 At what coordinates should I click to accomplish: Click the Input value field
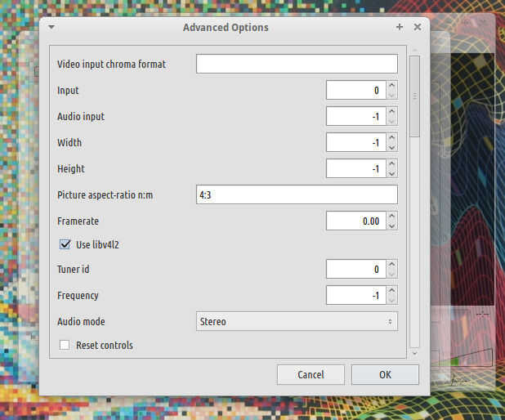356,90
